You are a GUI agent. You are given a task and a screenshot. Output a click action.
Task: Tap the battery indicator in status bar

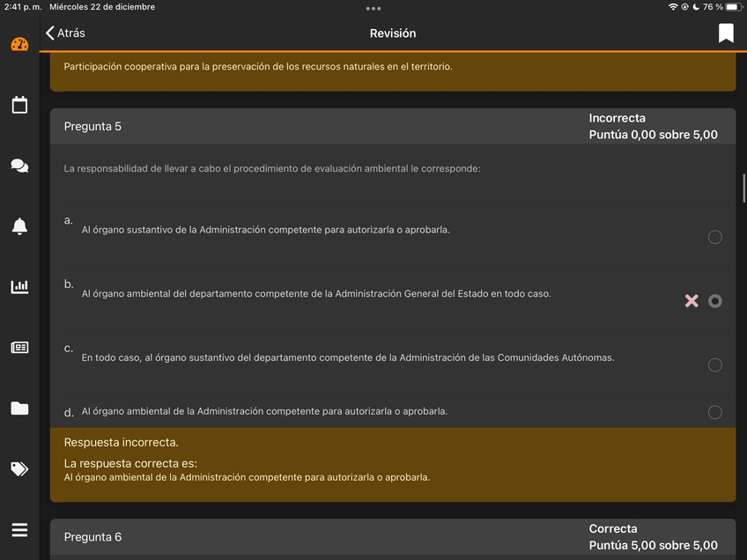click(733, 7)
